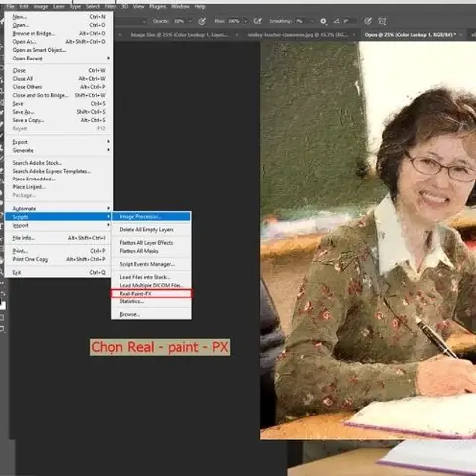
Task: Click the Smoothing value field
Action: [299, 21]
